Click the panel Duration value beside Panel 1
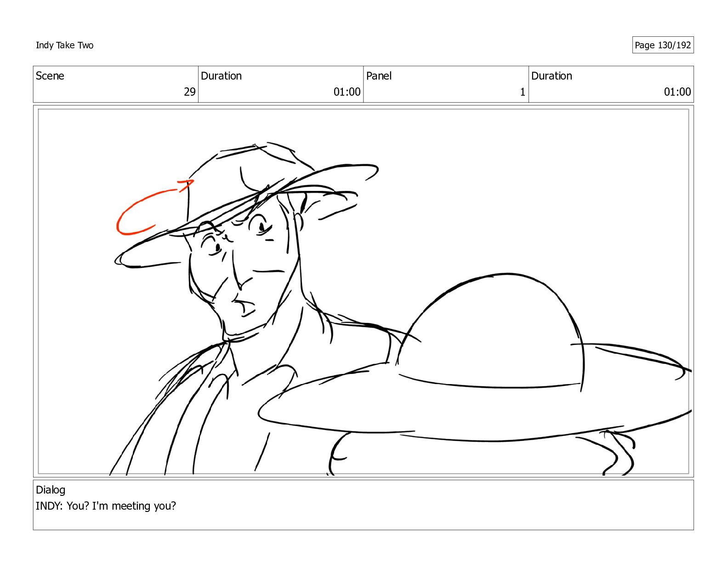 677,92
